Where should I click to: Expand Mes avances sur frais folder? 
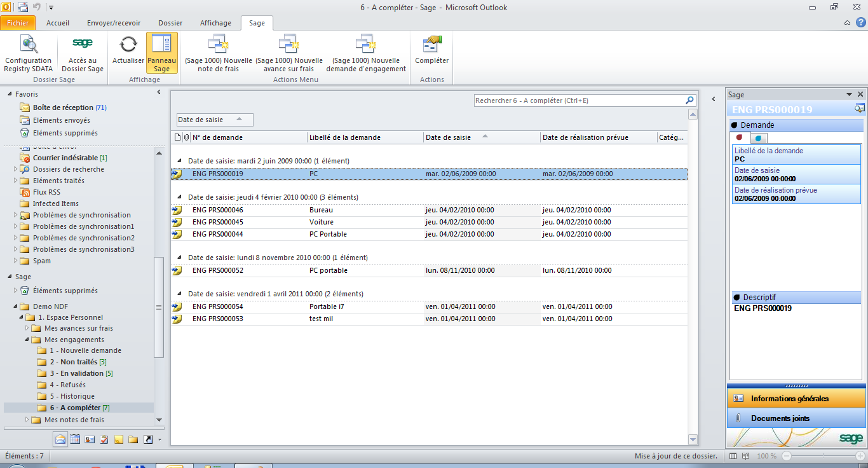[28, 329]
